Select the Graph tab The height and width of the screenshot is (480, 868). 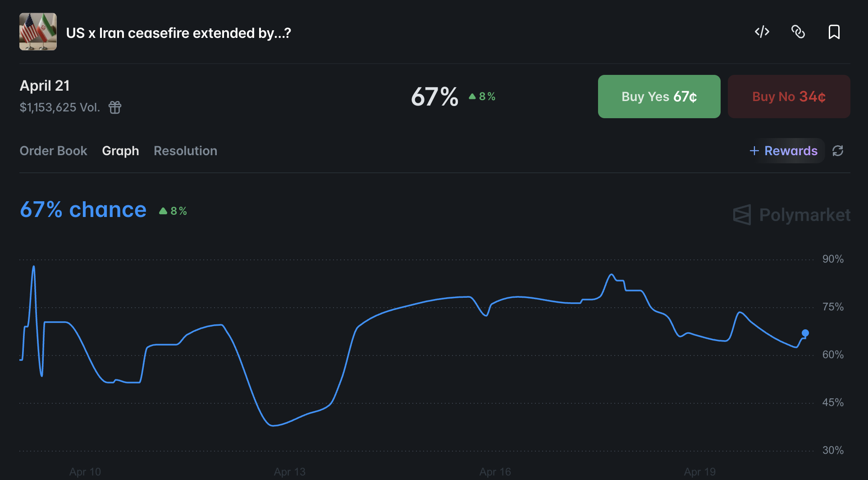tap(120, 151)
